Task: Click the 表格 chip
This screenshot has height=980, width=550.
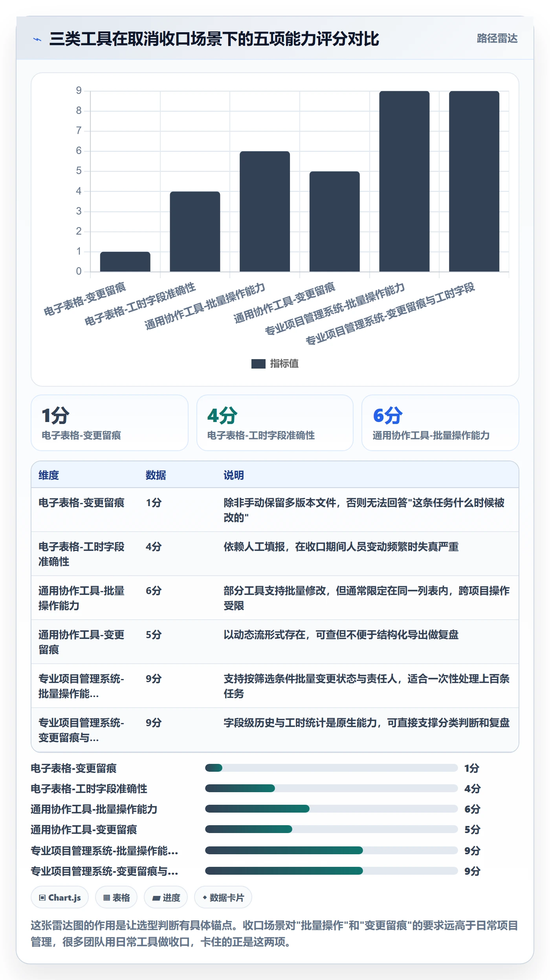Action: coord(116,897)
